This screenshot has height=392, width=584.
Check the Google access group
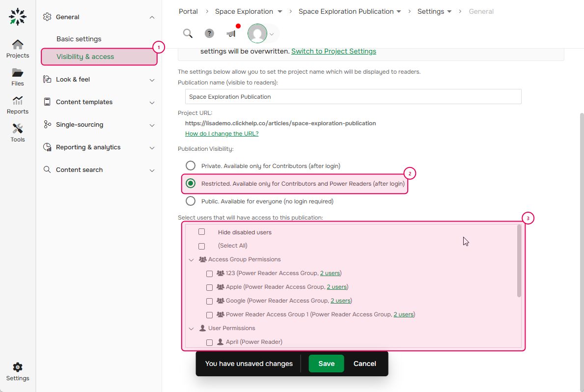click(x=209, y=301)
